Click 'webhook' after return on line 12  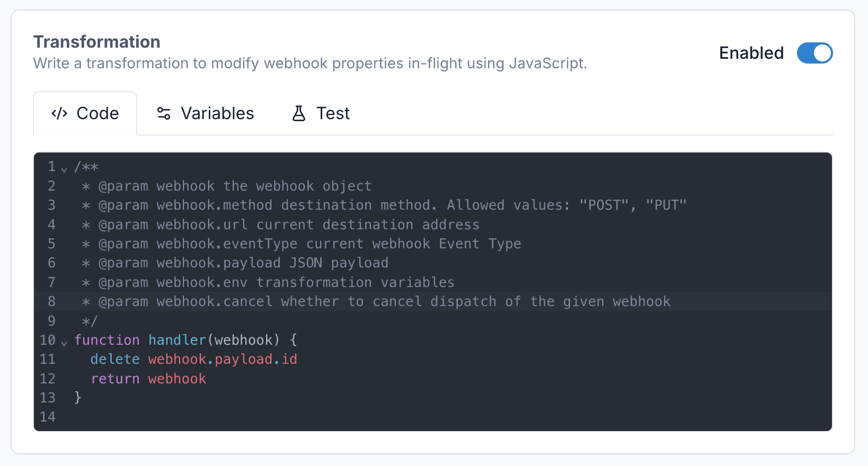[177, 379]
